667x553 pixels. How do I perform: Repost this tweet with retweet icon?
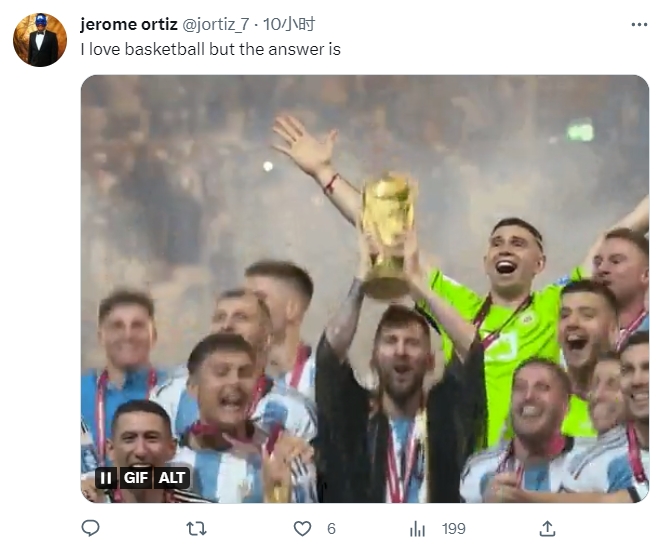[x=198, y=528]
